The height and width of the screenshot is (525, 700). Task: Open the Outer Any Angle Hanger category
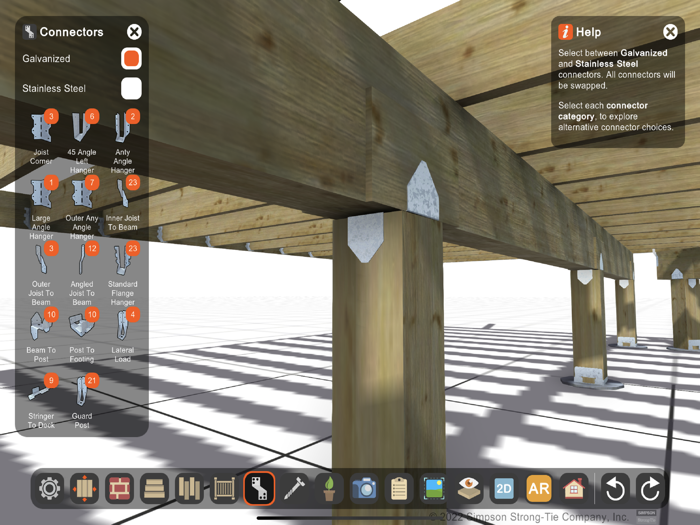pos(82,208)
